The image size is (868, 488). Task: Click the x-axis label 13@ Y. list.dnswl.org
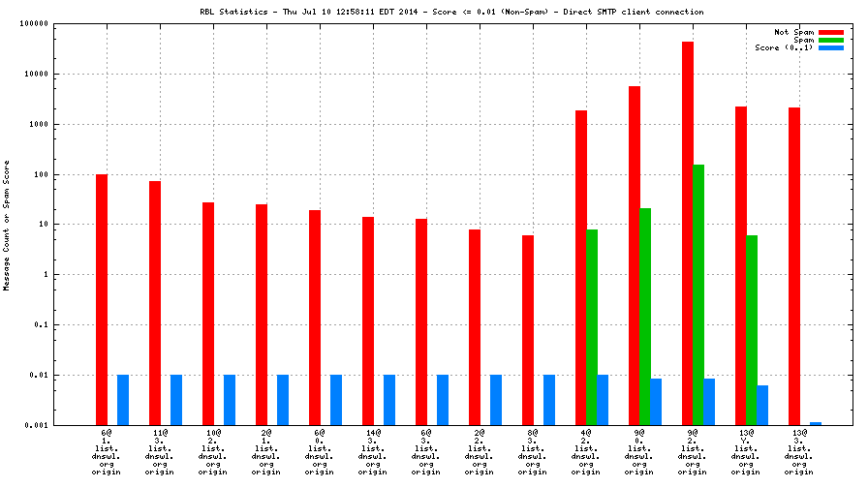(746, 453)
